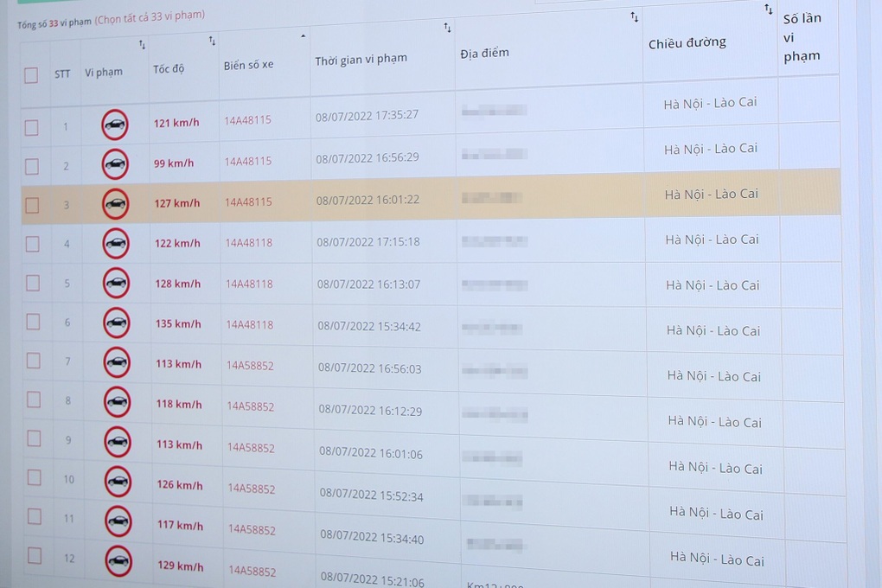882x588 pixels.
Task: Click speed value '121 km/h'
Action: tap(176, 123)
